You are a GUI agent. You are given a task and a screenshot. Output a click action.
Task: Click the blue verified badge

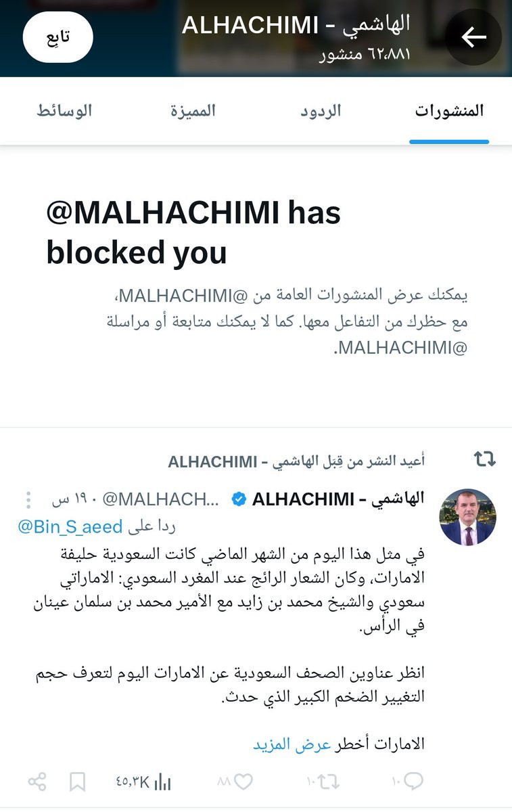[239, 500]
